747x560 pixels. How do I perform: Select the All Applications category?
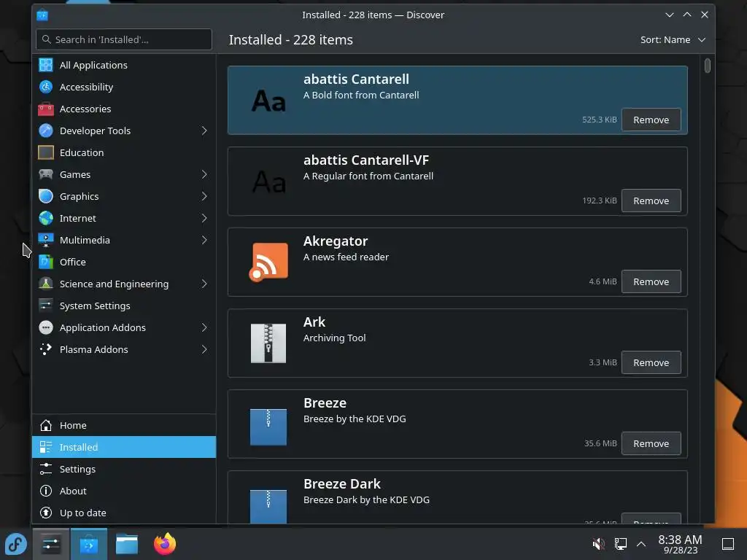[124, 65]
